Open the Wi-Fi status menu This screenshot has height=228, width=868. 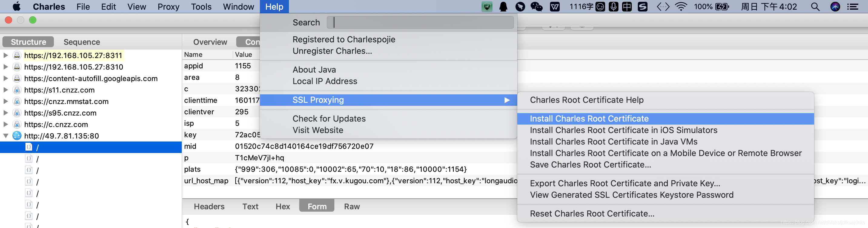(x=681, y=7)
